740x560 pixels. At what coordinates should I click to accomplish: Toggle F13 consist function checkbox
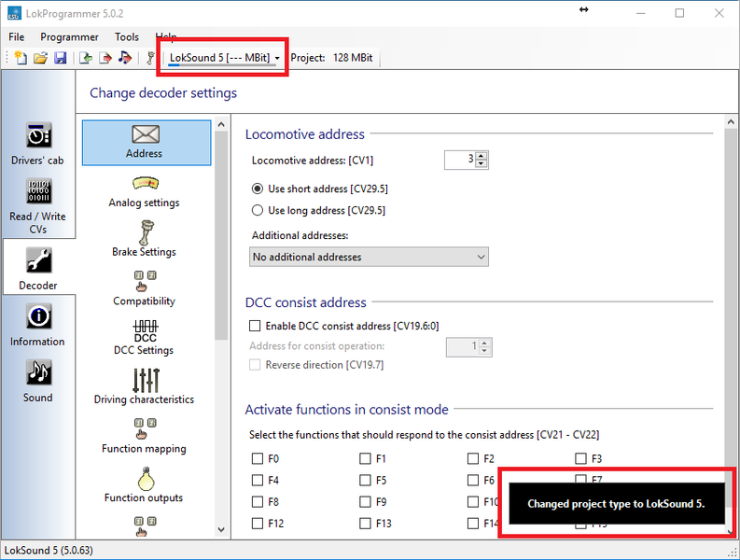[x=365, y=524]
